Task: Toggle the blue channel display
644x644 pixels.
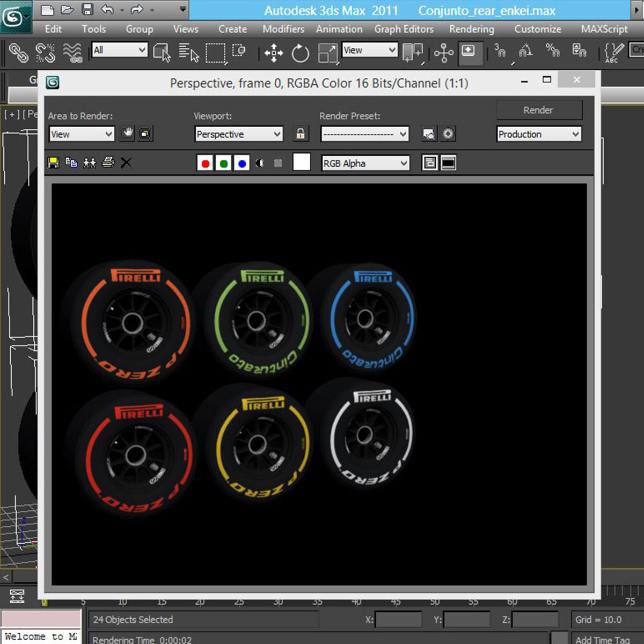Action: [241, 163]
